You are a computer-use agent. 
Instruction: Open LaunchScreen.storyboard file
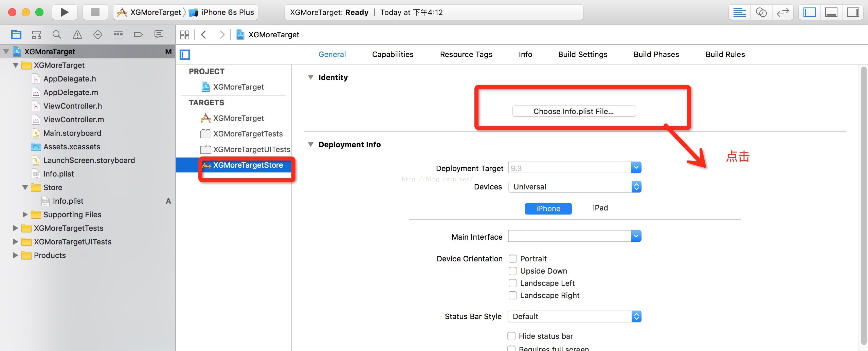(89, 160)
